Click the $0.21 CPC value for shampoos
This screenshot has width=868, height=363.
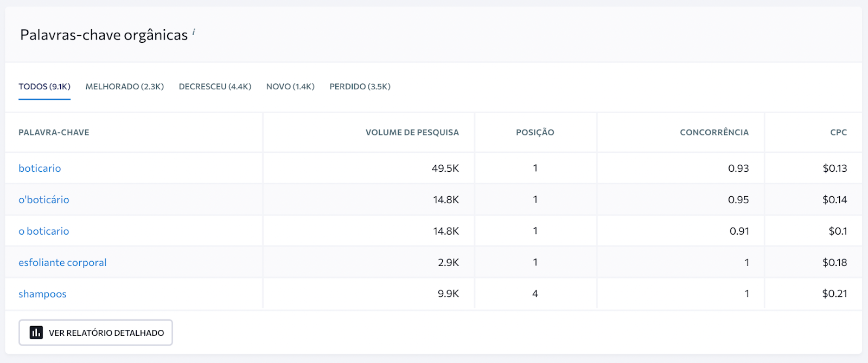point(834,294)
